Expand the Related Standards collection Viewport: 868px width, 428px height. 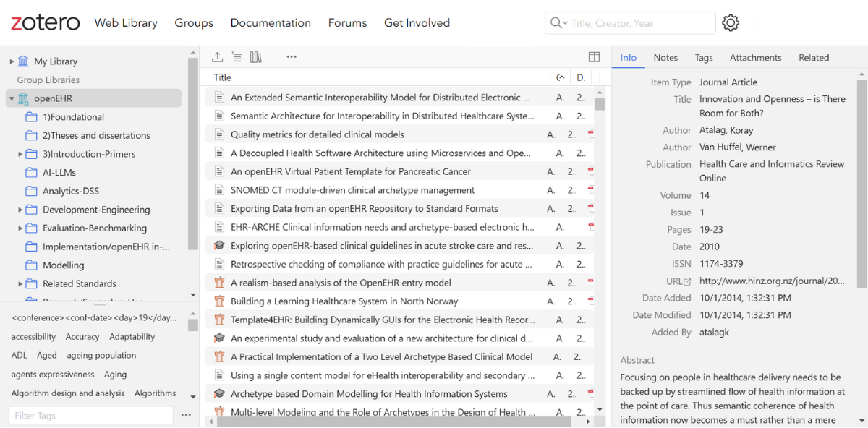pyautogui.click(x=20, y=284)
